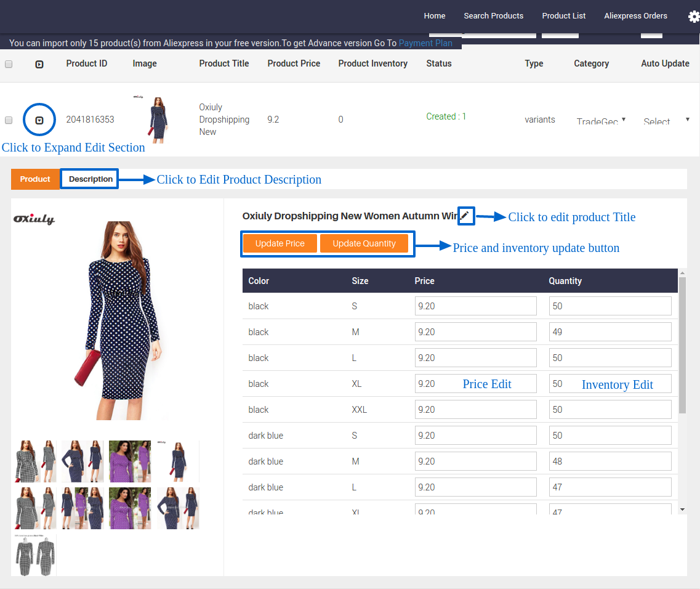Click price field for black size S
Image resolution: width=700 pixels, height=589 pixels.
click(475, 306)
